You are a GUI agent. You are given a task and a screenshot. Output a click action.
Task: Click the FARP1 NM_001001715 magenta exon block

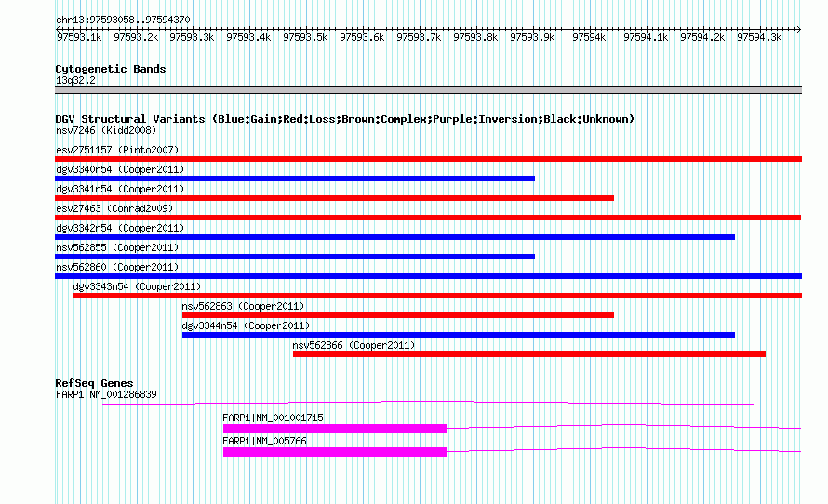pyautogui.click(x=335, y=429)
